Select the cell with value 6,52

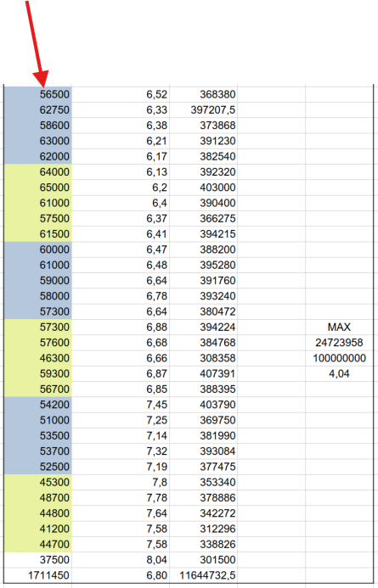click(121, 94)
